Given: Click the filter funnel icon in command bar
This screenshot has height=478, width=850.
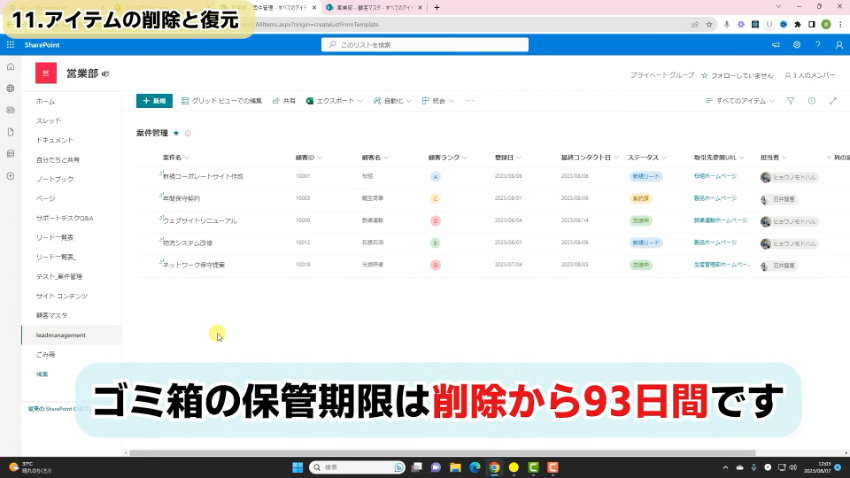Looking at the screenshot, I should coord(790,101).
